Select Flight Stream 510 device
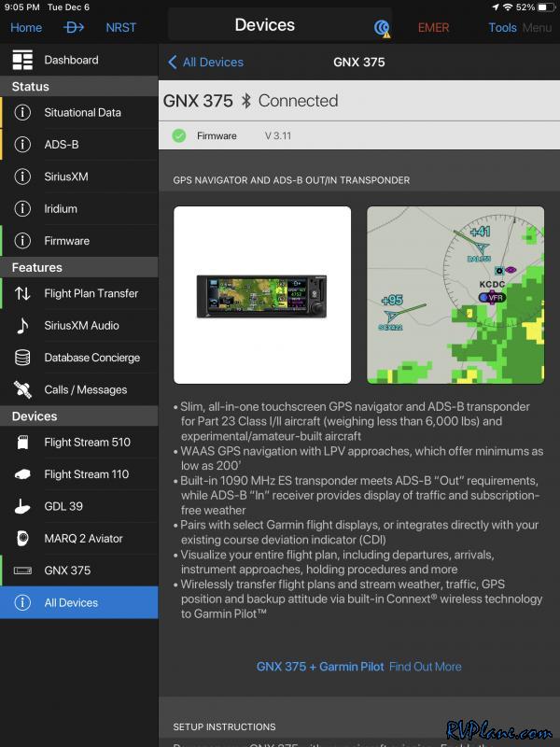The image size is (560, 747). pos(79,442)
